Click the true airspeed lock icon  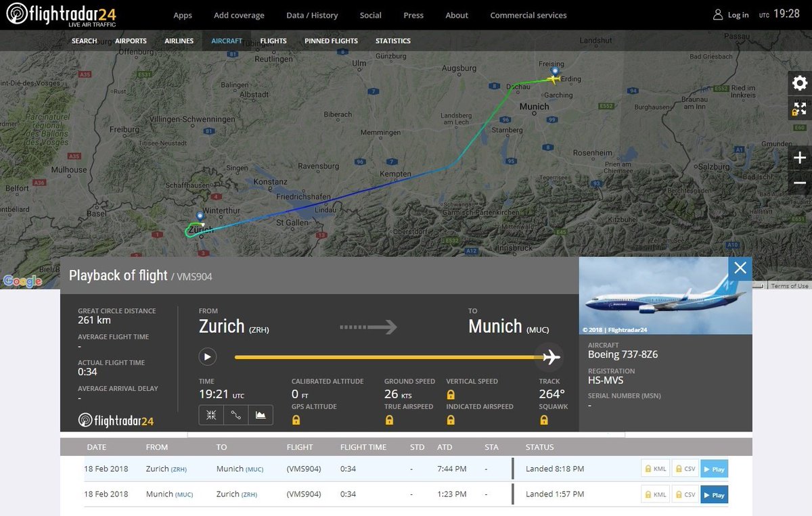(389, 420)
